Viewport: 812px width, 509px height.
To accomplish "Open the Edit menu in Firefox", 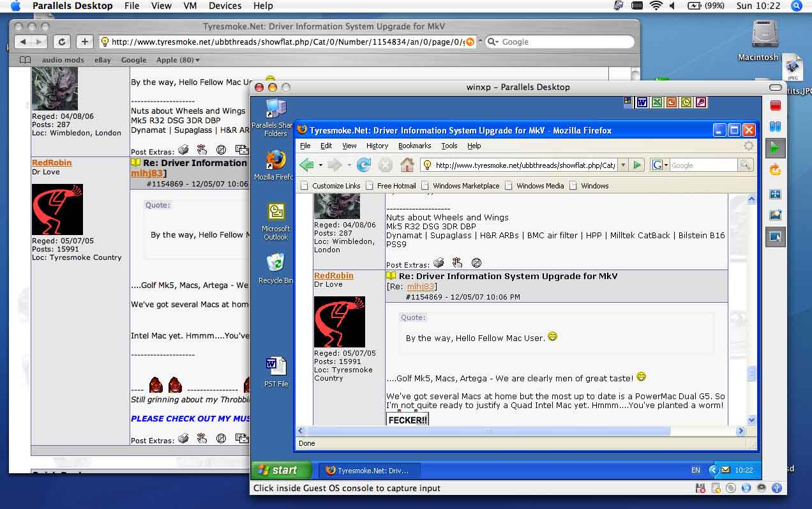I will (x=326, y=146).
